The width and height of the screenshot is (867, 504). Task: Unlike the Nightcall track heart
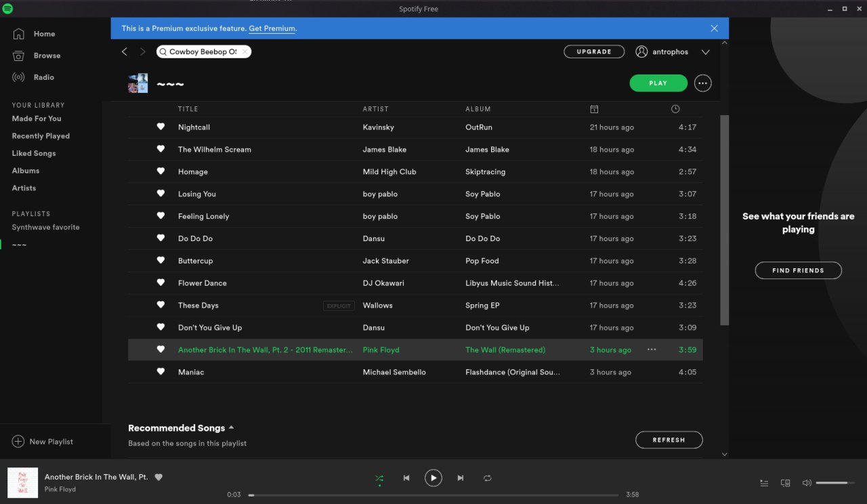tap(161, 127)
